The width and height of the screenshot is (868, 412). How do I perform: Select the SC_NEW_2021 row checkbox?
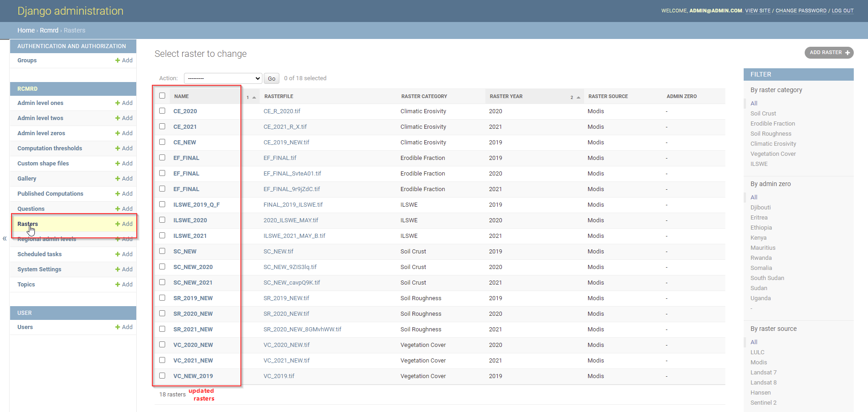(x=162, y=282)
